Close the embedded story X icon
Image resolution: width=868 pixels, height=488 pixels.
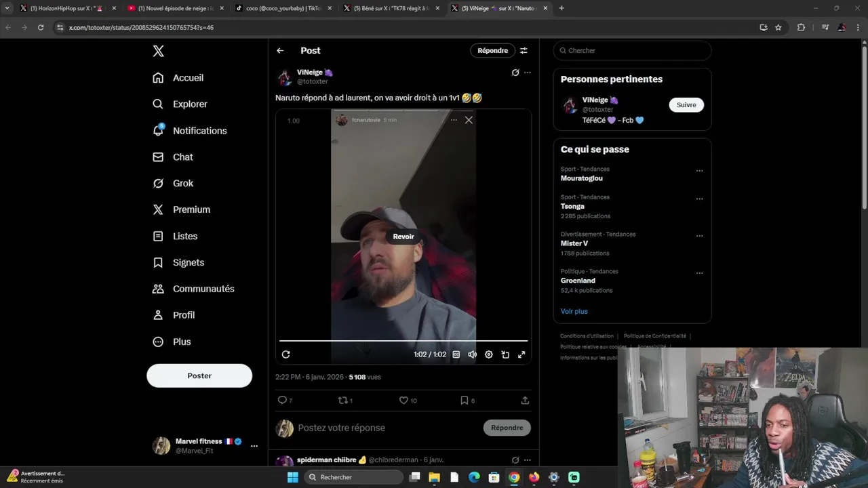(x=469, y=120)
